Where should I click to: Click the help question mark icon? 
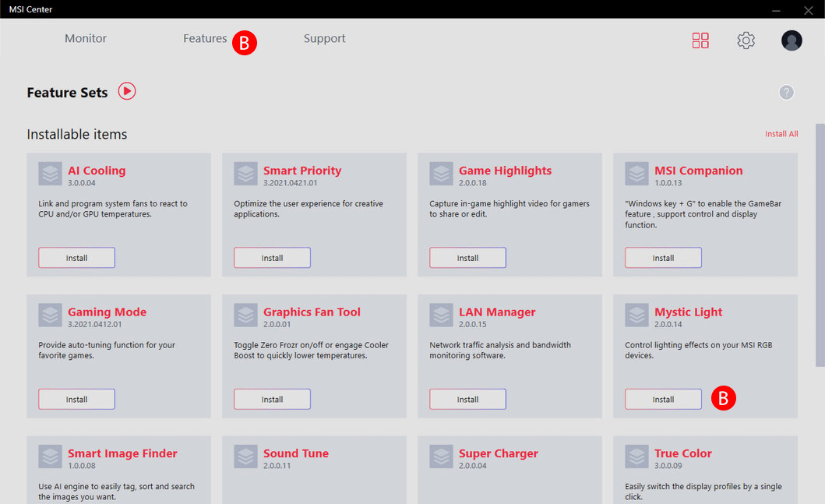coord(786,93)
